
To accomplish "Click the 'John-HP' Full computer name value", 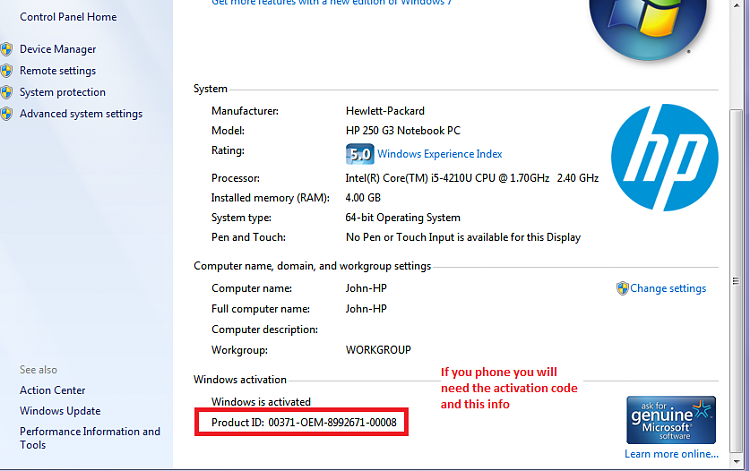I will coord(366,309).
